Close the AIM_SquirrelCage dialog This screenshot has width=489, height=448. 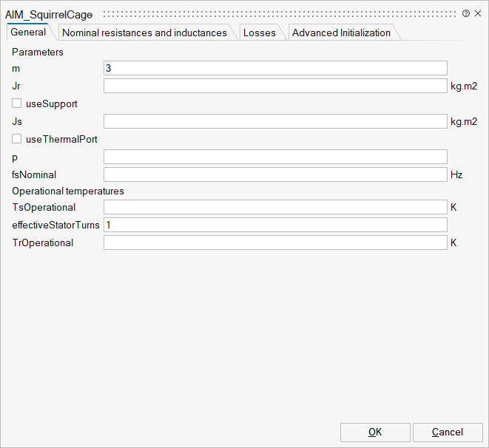click(x=477, y=14)
